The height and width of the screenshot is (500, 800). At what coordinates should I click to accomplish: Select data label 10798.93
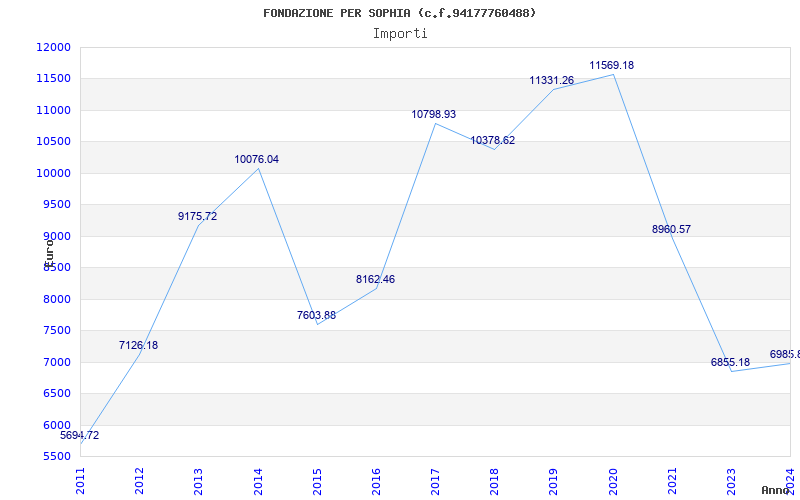[434, 114]
